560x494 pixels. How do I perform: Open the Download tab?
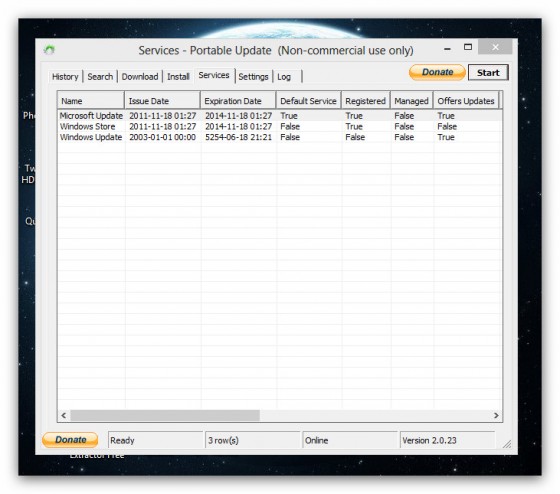click(x=140, y=76)
